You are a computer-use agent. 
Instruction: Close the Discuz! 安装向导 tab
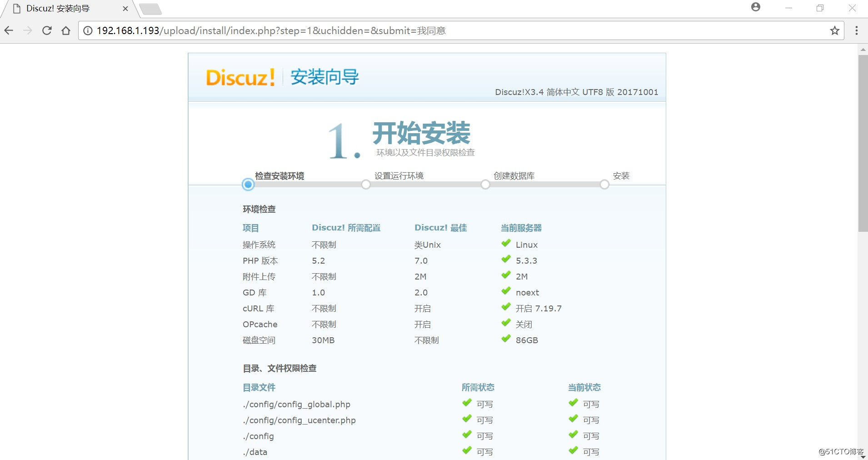pyautogui.click(x=125, y=9)
